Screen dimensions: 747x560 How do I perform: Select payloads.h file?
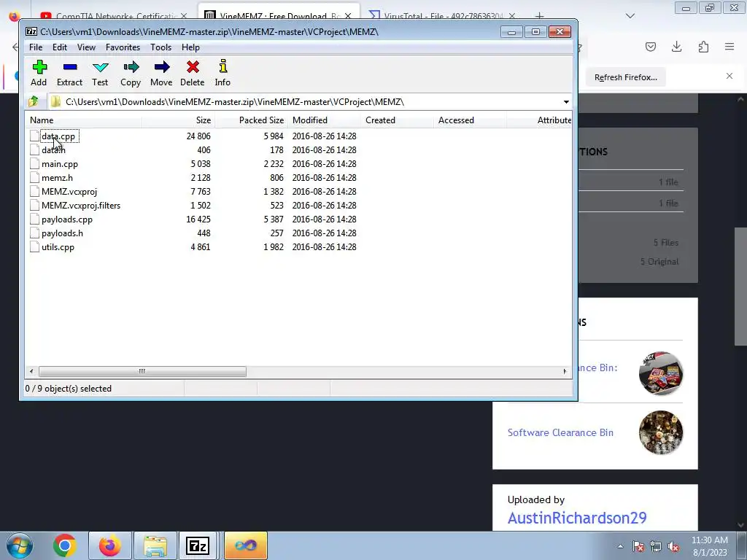tap(62, 233)
